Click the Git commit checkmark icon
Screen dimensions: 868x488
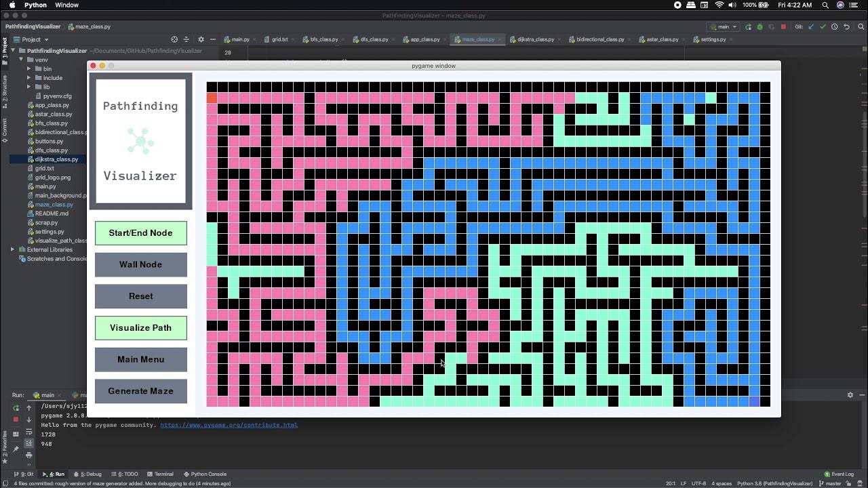[823, 27]
